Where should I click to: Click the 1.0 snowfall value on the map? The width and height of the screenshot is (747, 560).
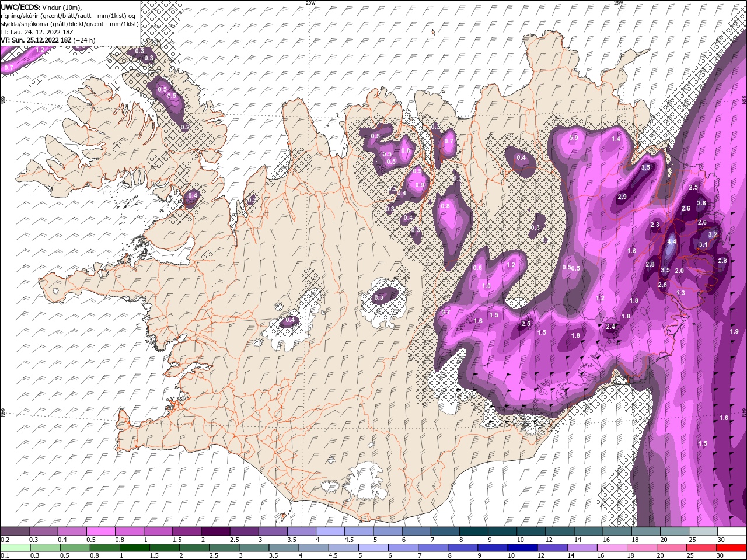click(x=486, y=286)
